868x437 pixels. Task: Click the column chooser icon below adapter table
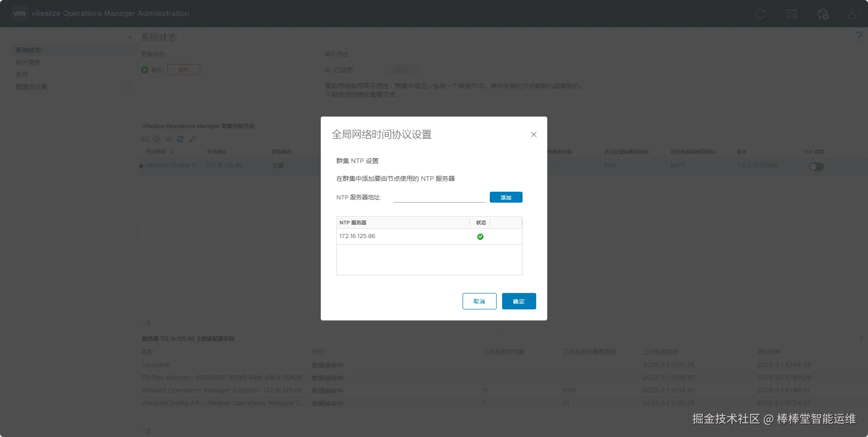click(147, 431)
